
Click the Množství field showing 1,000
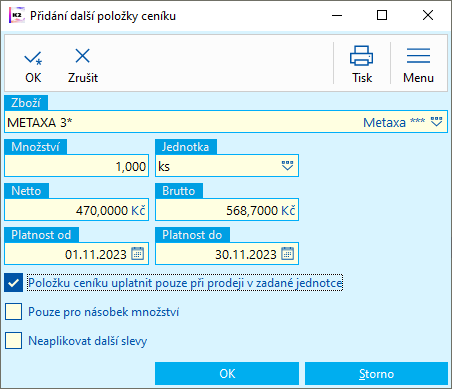click(x=77, y=166)
